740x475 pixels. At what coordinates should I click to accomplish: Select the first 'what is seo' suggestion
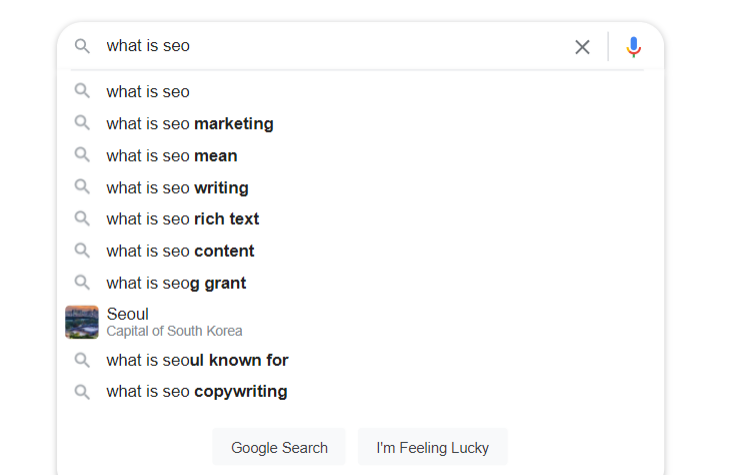tap(148, 92)
